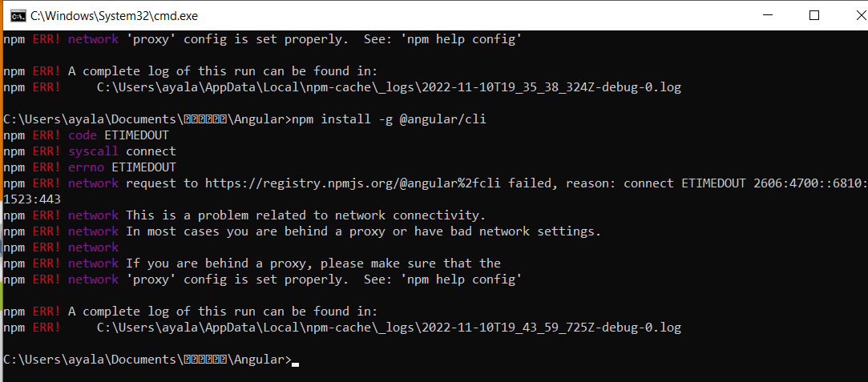This screenshot has height=382, width=868.
Task: Close the command prompt window
Action: tap(851, 15)
